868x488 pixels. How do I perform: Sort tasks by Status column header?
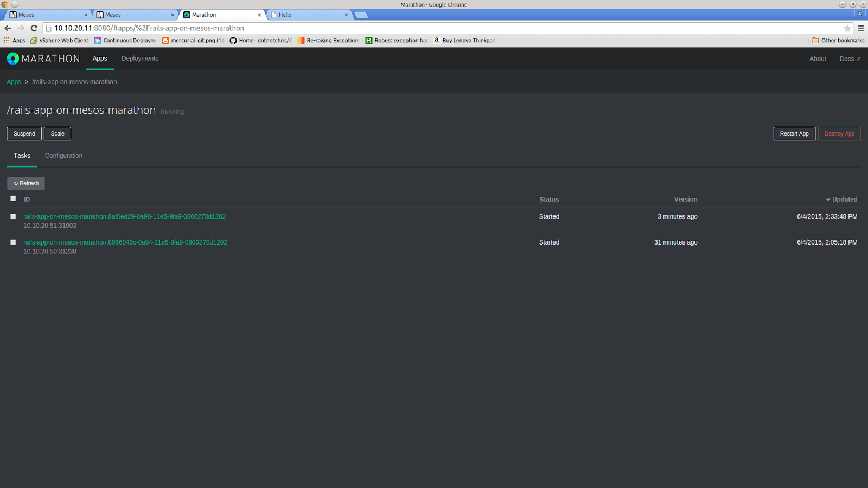[x=548, y=200]
